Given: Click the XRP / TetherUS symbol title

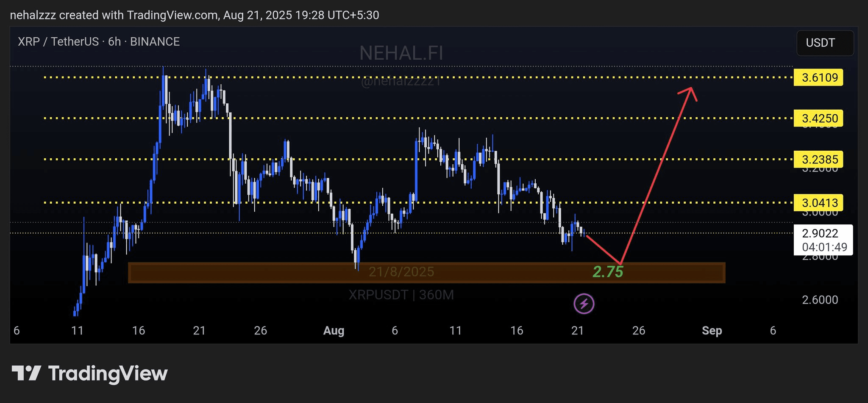Looking at the screenshot, I should (99, 41).
